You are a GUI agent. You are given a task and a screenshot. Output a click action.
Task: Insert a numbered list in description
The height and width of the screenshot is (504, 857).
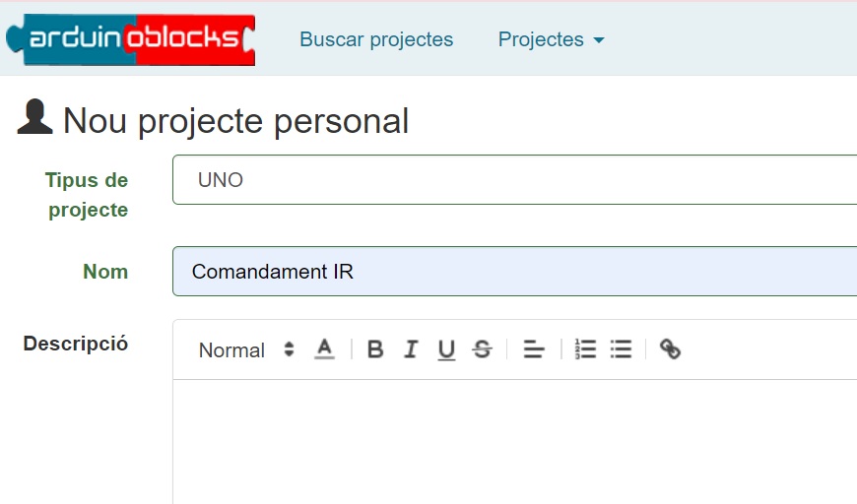coord(586,349)
